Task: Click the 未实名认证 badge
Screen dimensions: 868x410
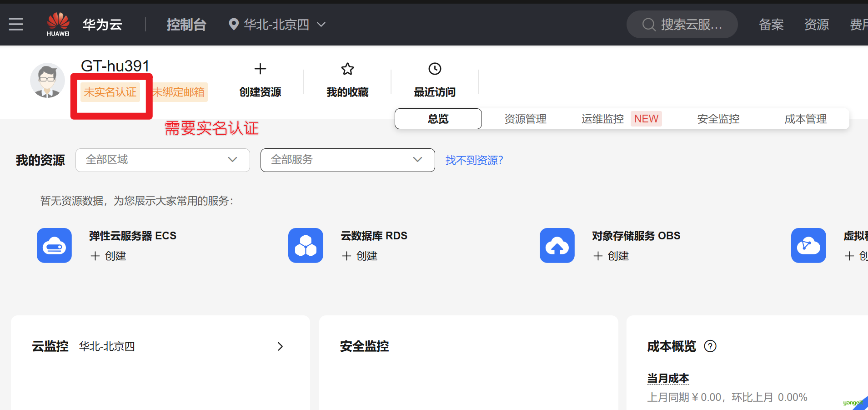Action: [x=110, y=92]
